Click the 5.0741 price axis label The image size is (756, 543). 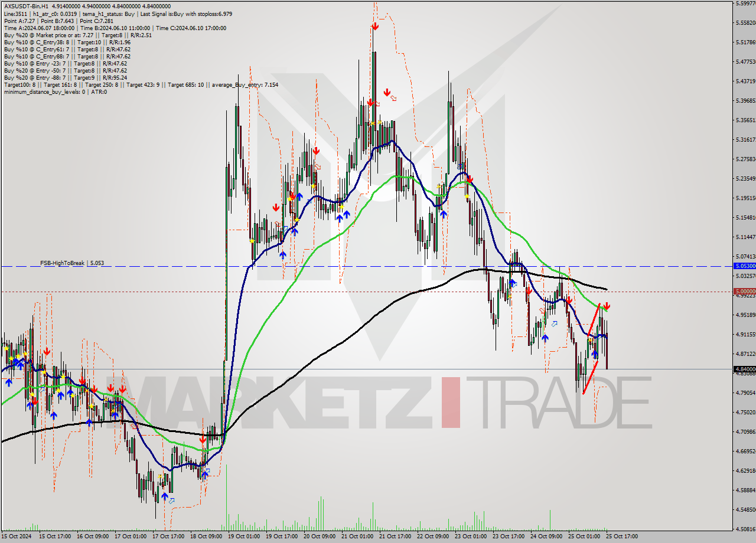pyautogui.click(x=745, y=257)
